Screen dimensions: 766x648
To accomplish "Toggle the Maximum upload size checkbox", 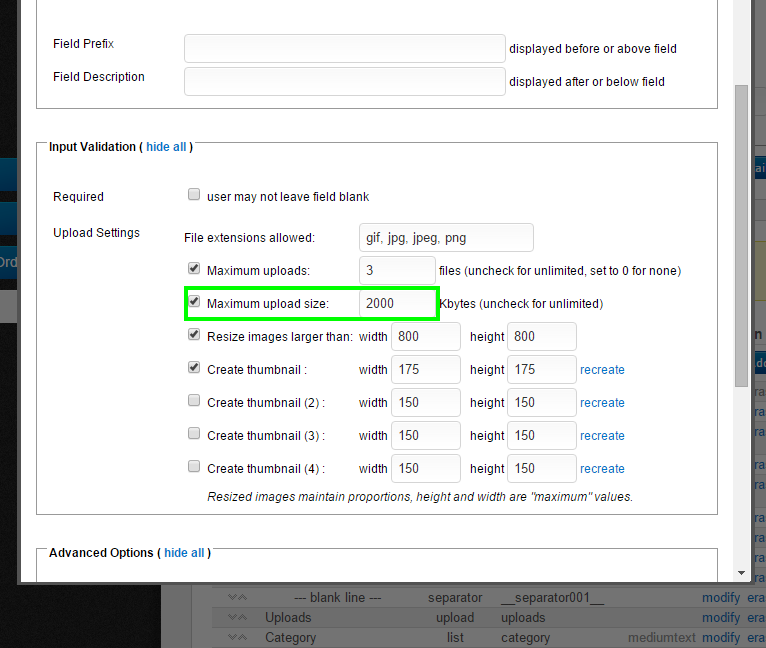I will pyautogui.click(x=194, y=302).
